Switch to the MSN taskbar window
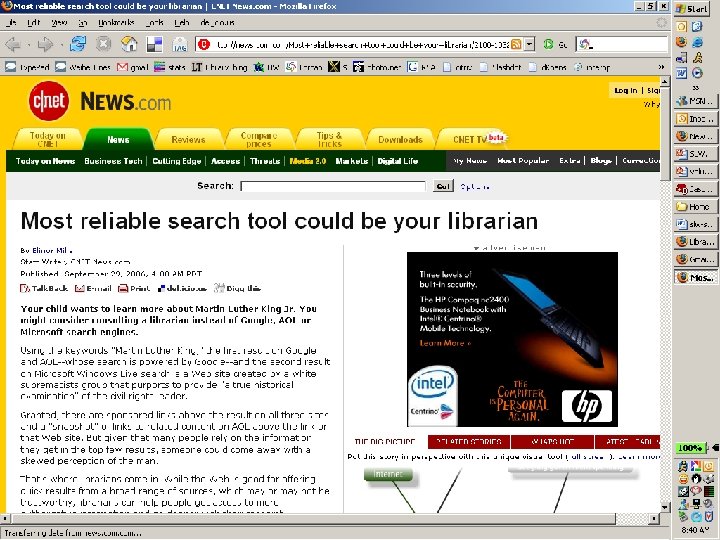The width and height of the screenshot is (720, 540). [695, 101]
